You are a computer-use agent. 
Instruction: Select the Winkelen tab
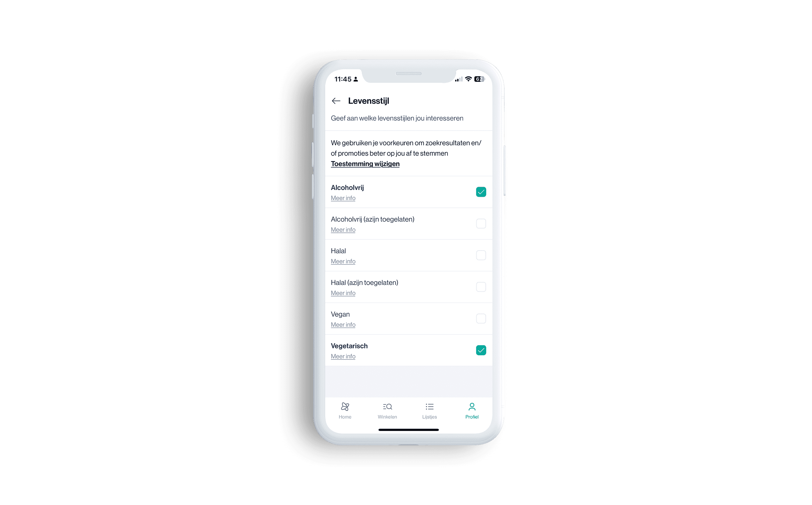point(387,410)
